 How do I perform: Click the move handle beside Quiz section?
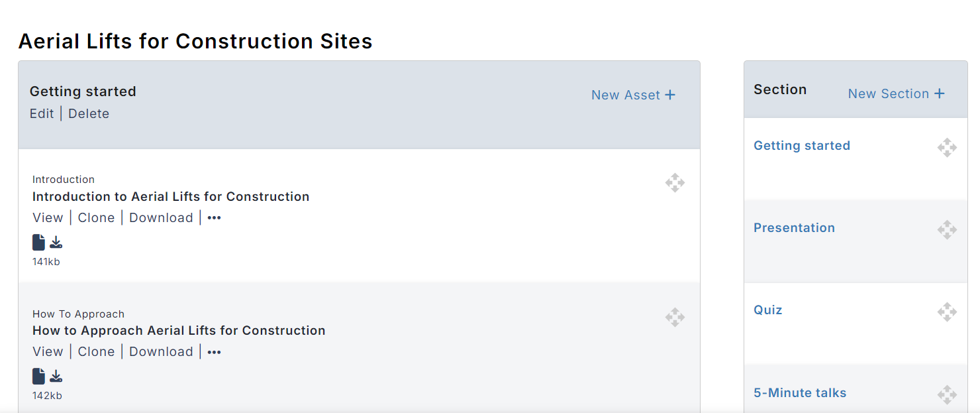(947, 312)
